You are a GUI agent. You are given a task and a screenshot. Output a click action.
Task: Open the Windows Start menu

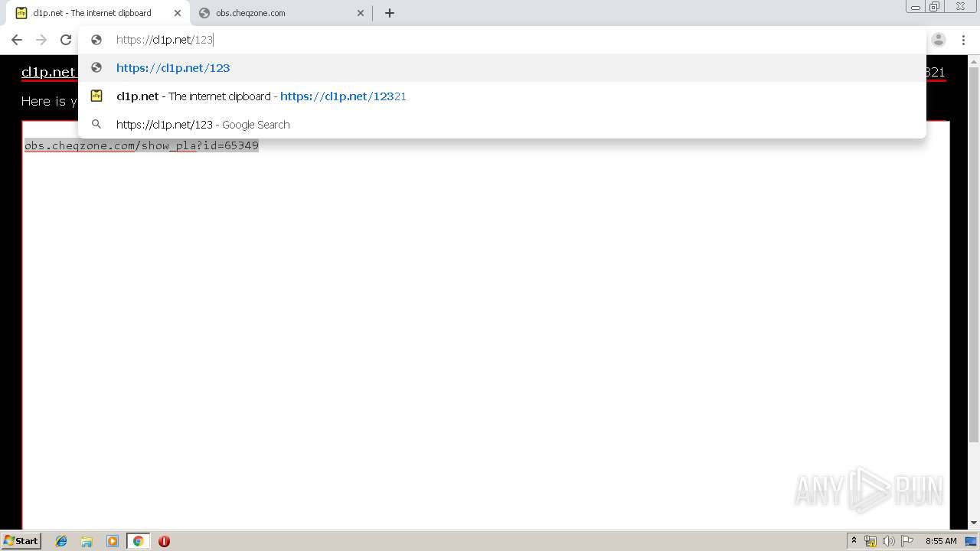click(21, 541)
